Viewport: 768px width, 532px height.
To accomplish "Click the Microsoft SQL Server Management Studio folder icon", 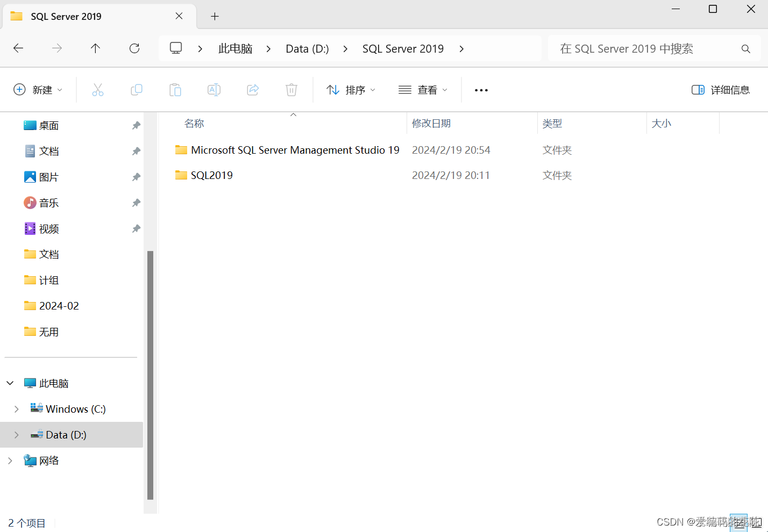I will coord(181,150).
